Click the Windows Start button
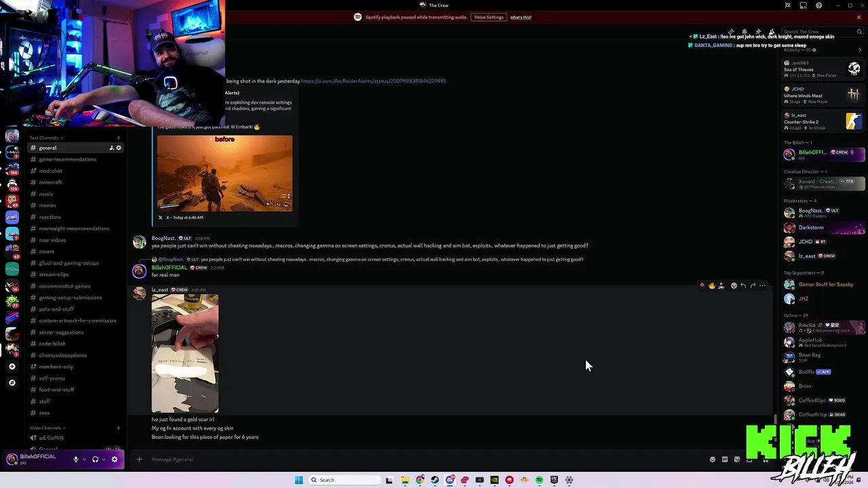Image resolution: width=868 pixels, height=488 pixels. (x=299, y=480)
